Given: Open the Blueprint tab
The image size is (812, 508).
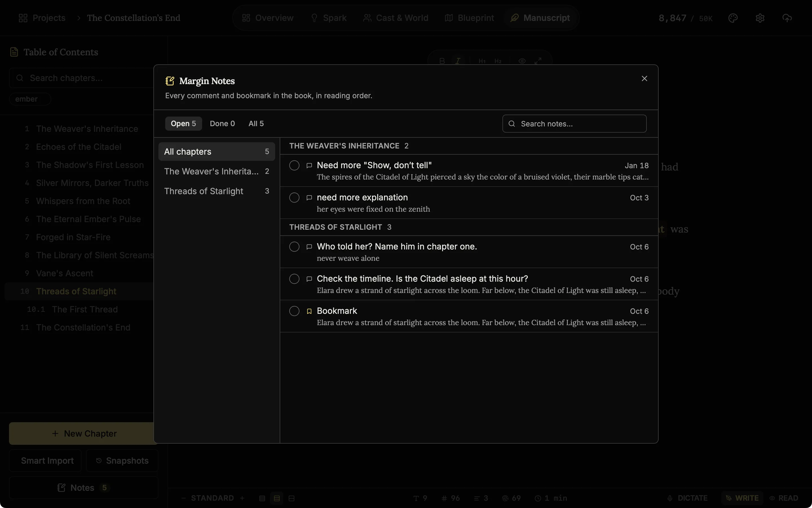Looking at the screenshot, I should click(x=469, y=18).
